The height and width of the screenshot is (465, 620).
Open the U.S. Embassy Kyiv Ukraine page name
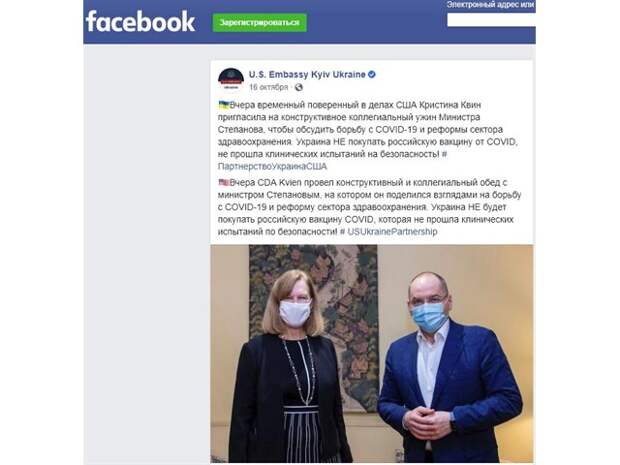coord(307,74)
